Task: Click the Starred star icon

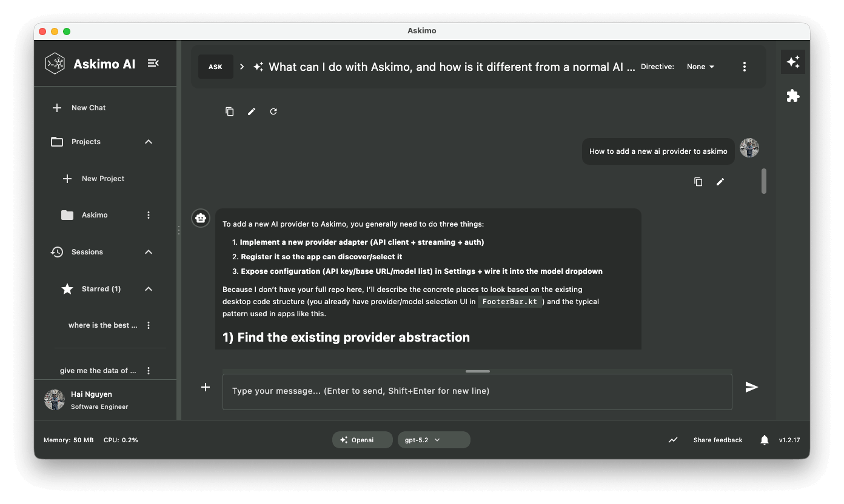Action: click(67, 289)
